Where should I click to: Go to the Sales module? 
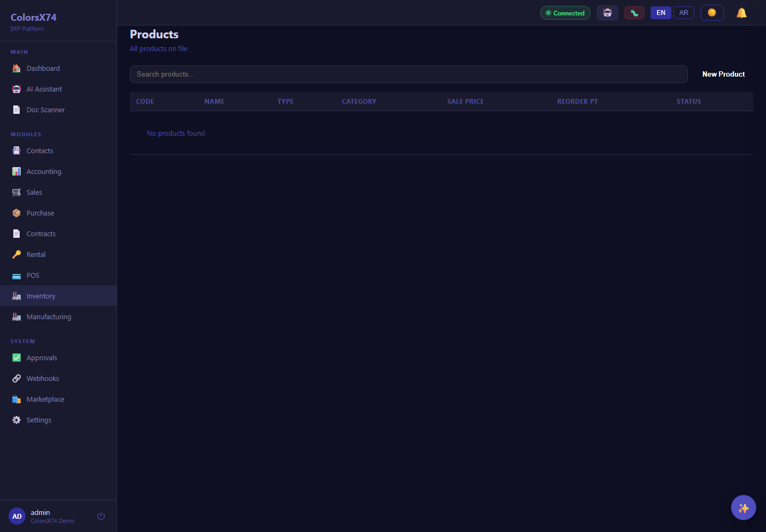(58, 192)
